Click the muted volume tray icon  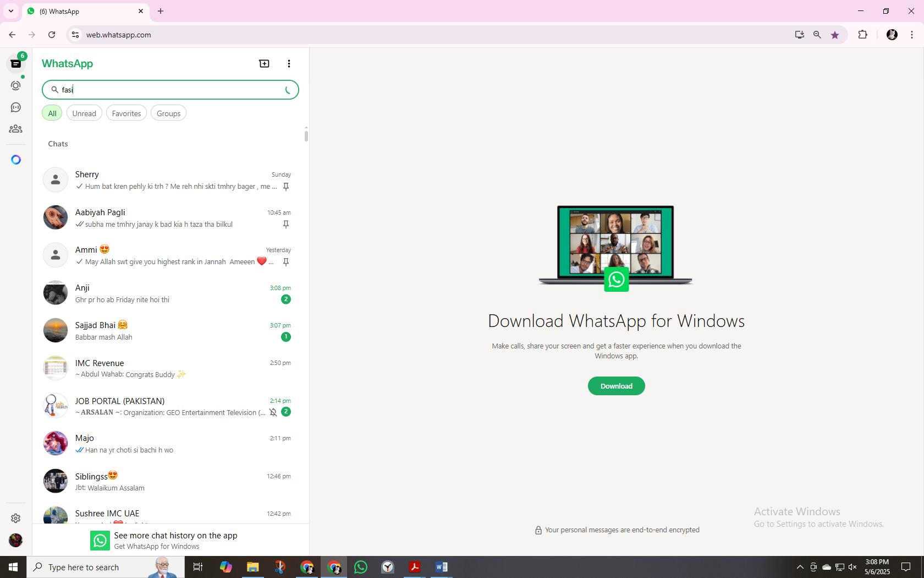coord(853,567)
